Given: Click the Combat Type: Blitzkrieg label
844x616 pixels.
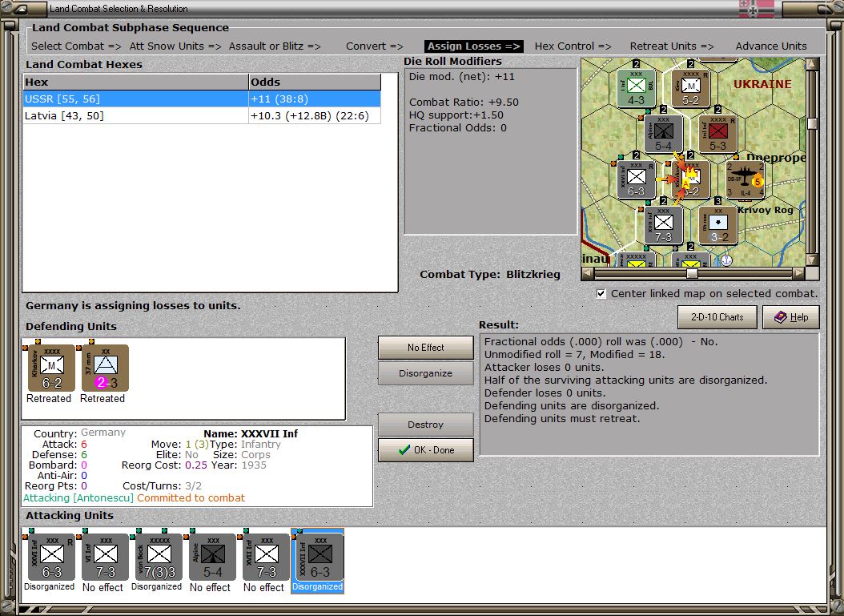Looking at the screenshot, I should pos(490,274).
